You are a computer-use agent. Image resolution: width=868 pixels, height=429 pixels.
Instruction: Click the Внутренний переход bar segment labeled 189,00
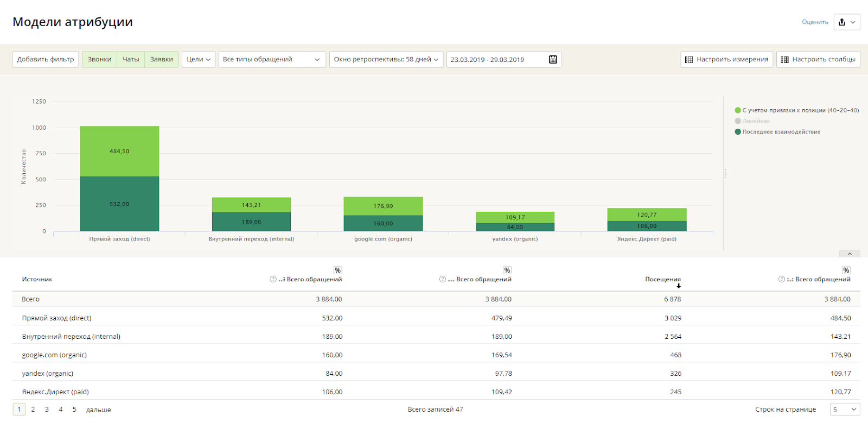251,222
